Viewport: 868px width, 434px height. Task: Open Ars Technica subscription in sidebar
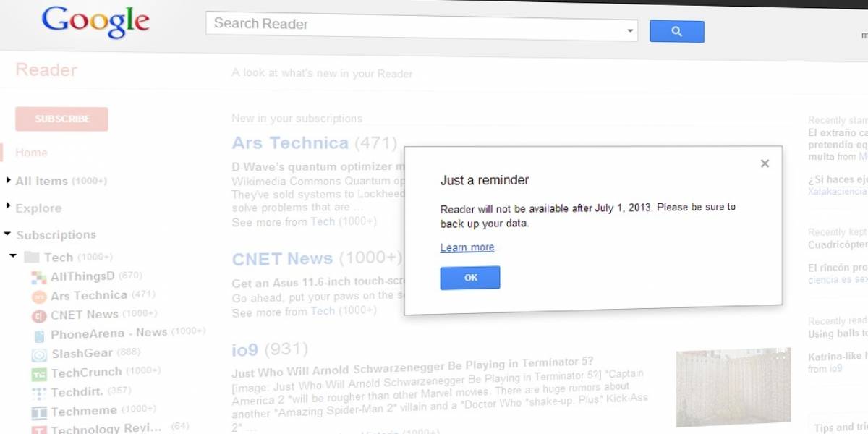click(x=89, y=295)
